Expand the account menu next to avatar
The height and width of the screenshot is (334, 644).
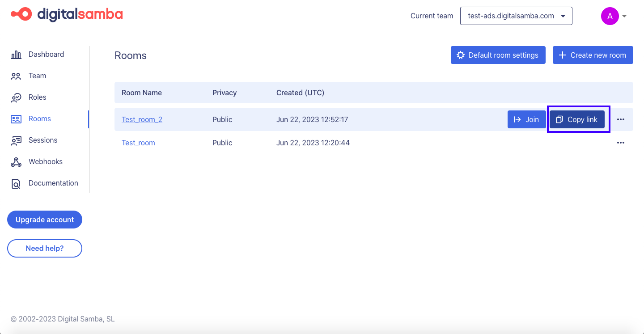pyautogui.click(x=624, y=16)
